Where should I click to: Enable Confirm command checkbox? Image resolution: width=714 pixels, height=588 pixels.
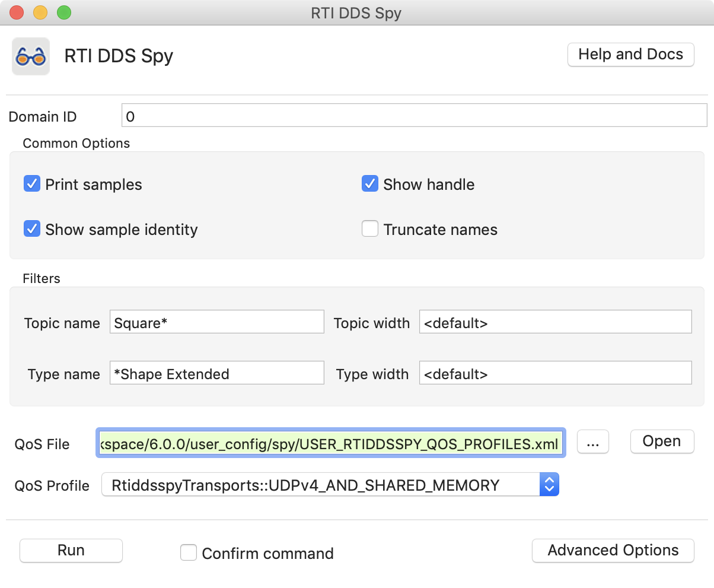[189, 552]
